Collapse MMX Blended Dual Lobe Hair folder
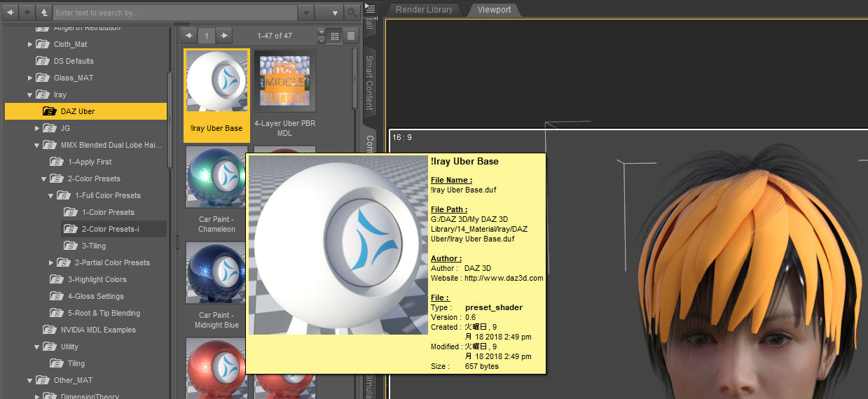Screen dimensions: 868x399 click(37, 145)
